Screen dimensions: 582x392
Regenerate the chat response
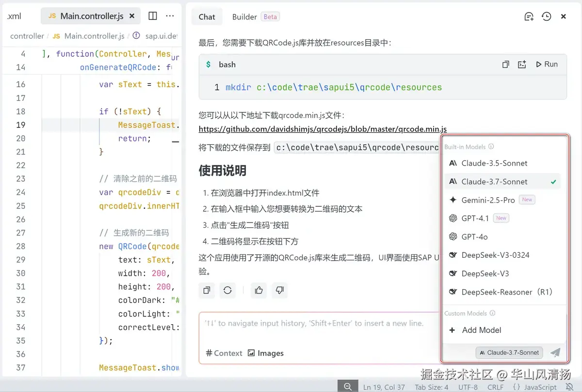227,290
